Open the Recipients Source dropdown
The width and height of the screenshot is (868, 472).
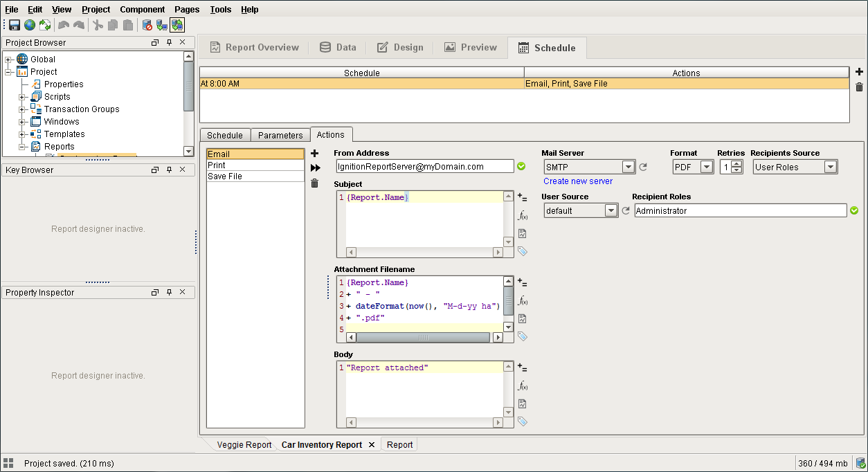[x=795, y=167]
